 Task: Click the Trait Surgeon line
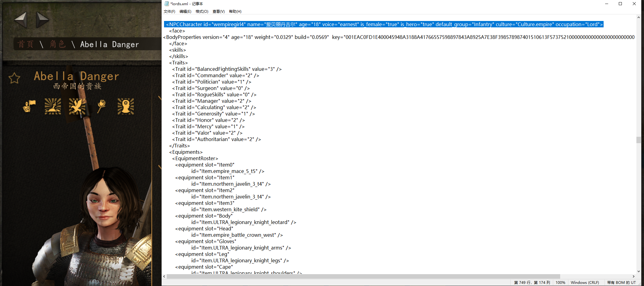pos(211,88)
